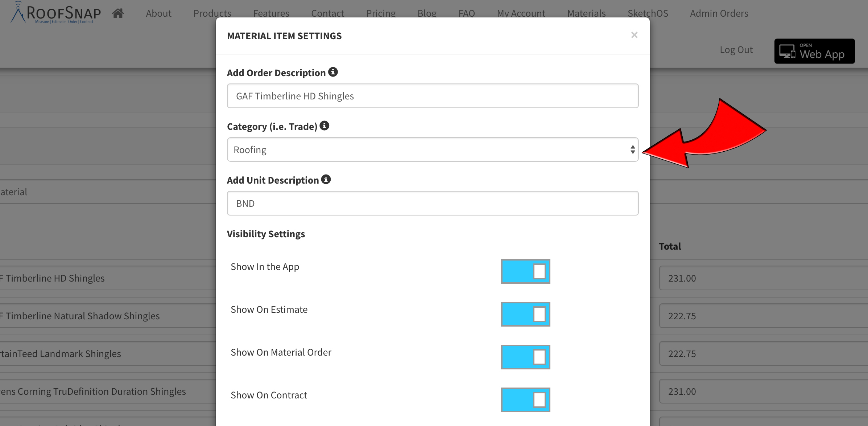Open the Pricing menu item
868x426 pixels.
(x=381, y=13)
